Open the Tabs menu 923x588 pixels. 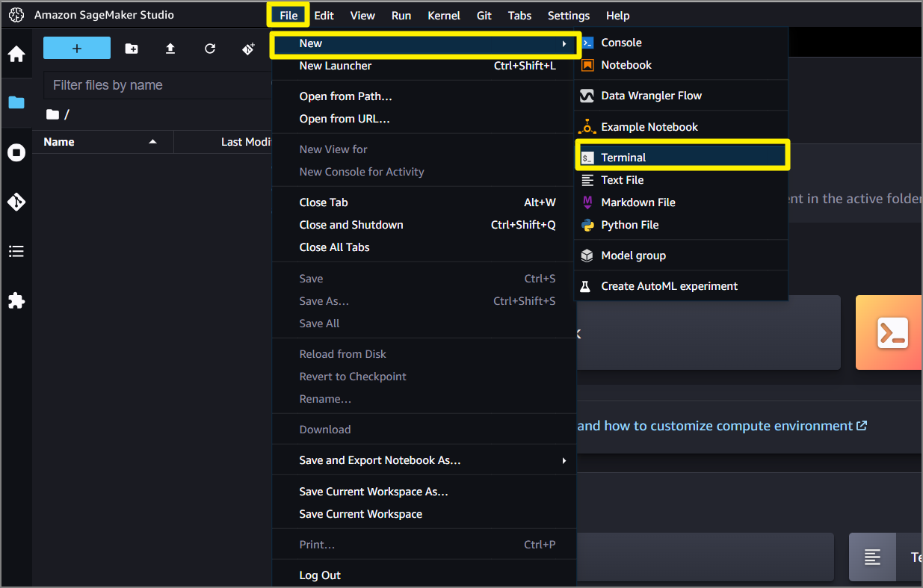coord(519,15)
